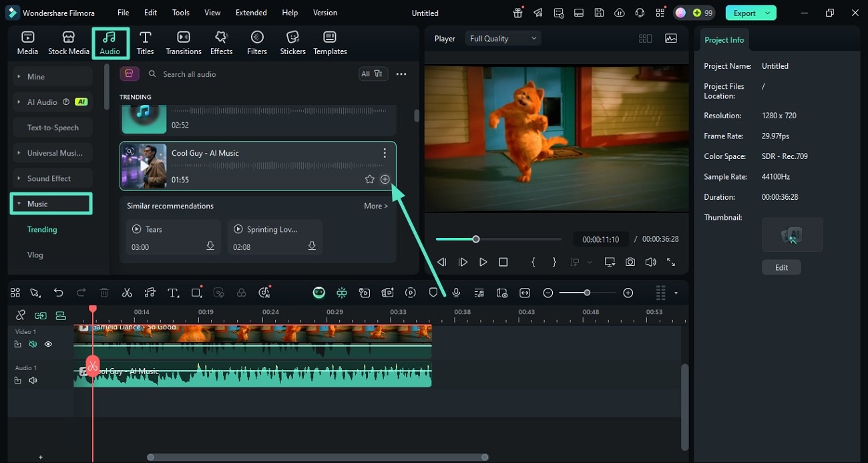The width and height of the screenshot is (868, 463).
Task: Click the marker shield icon in timeline toolbar
Action: [x=433, y=293]
